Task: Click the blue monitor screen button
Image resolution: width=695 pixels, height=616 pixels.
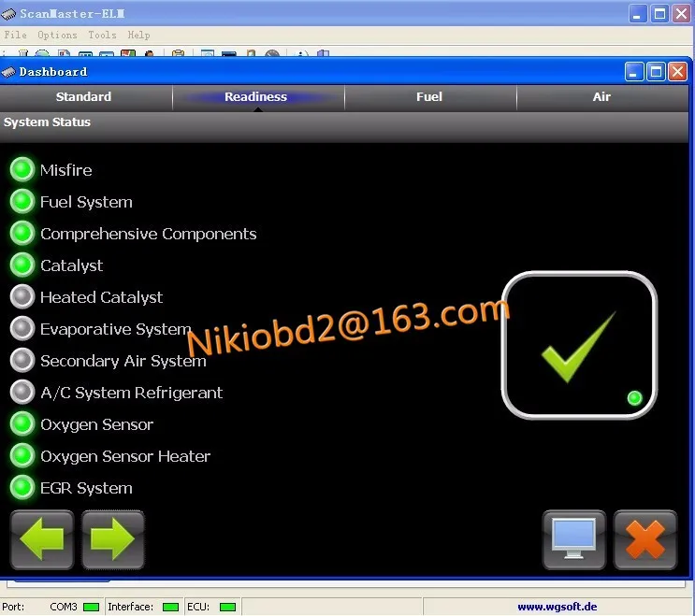Action: [573, 539]
